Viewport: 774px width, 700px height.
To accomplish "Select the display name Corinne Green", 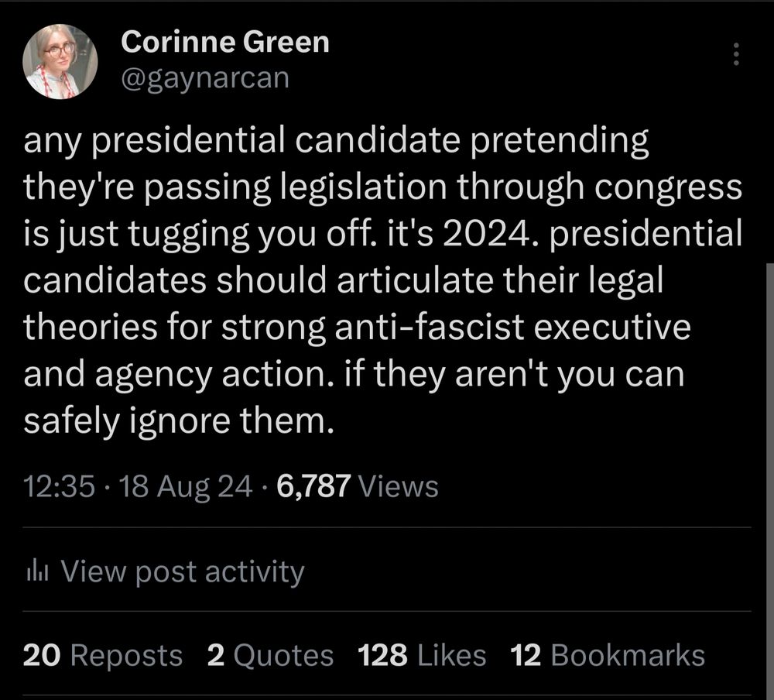I will 227,43.
